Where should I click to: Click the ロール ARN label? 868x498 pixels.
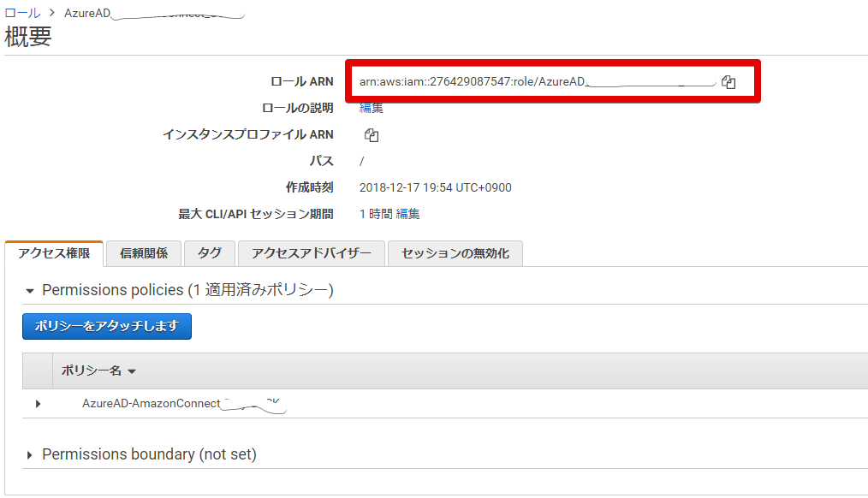coord(301,82)
